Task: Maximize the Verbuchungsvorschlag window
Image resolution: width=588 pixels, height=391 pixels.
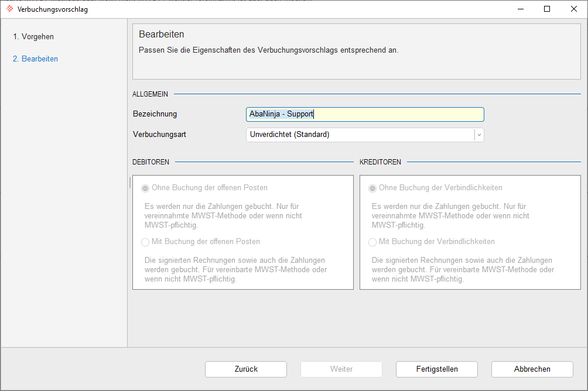Action: click(x=547, y=9)
